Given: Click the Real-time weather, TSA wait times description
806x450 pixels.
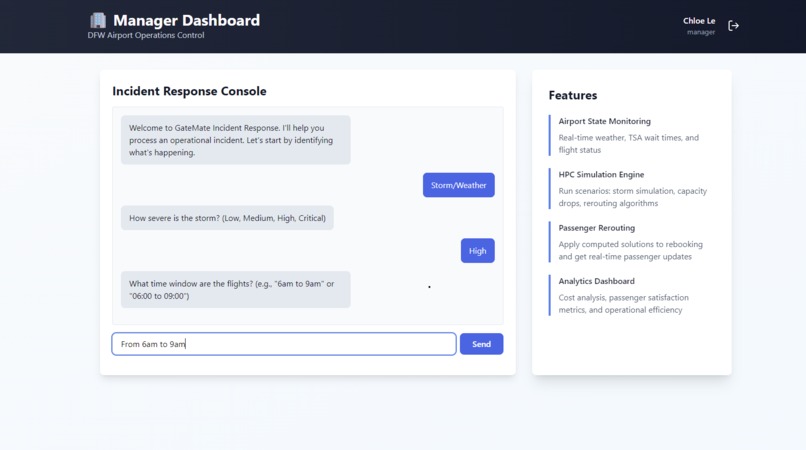Looking at the screenshot, I should click(x=629, y=144).
